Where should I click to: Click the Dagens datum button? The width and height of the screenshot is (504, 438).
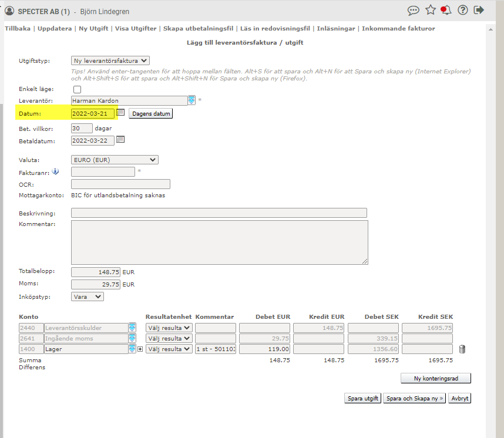click(150, 114)
